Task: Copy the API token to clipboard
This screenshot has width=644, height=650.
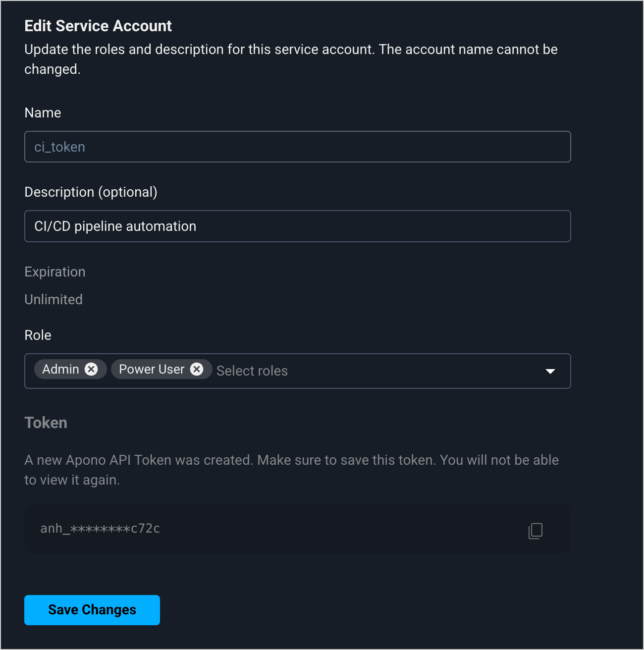Action: click(536, 531)
